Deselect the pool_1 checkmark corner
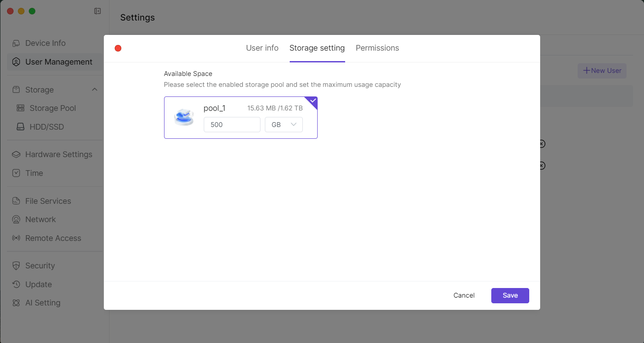Image resolution: width=644 pixels, height=343 pixels. (312, 101)
